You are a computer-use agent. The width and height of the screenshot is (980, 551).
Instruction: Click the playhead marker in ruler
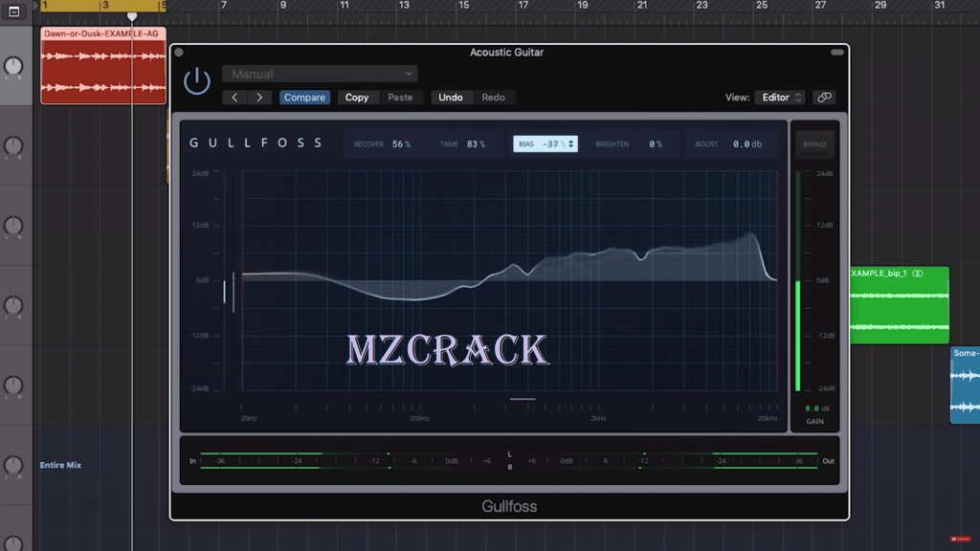click(x=132, y=16)
